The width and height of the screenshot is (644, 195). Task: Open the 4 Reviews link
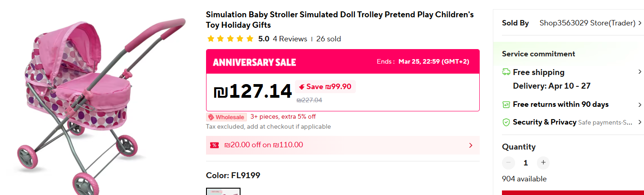point(290,39)
